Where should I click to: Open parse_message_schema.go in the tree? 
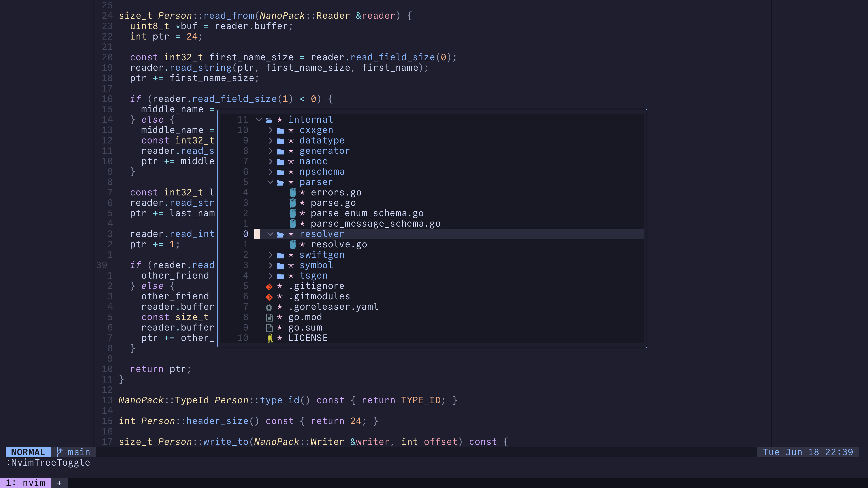(375, 224)
